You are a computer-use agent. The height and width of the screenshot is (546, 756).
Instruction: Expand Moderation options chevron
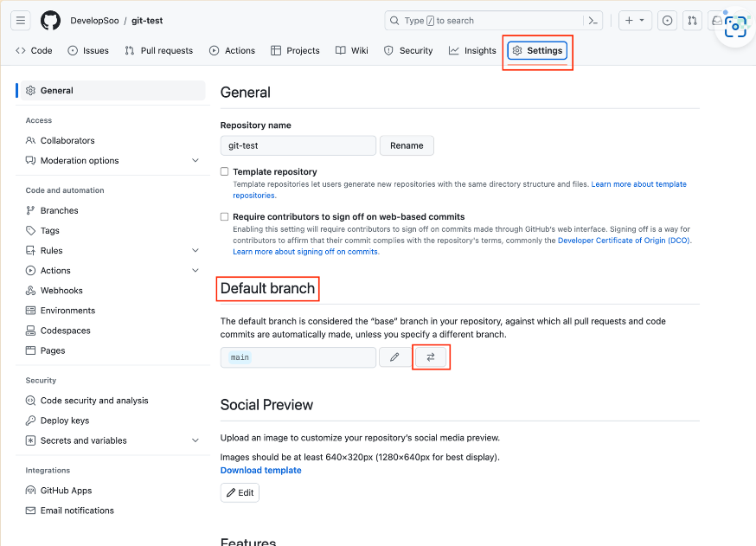tap(195, 160)
